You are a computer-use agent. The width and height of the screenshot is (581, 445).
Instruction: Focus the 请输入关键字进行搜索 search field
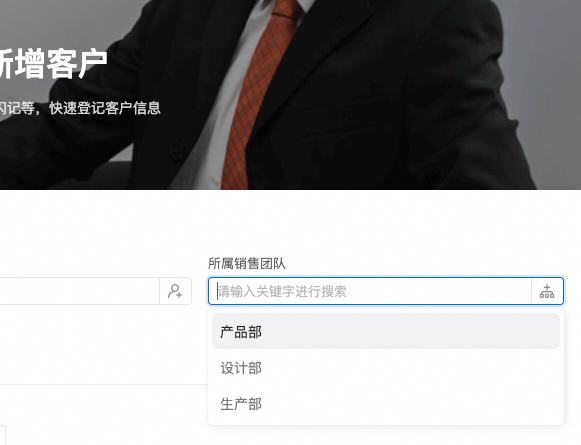point(369,291)
